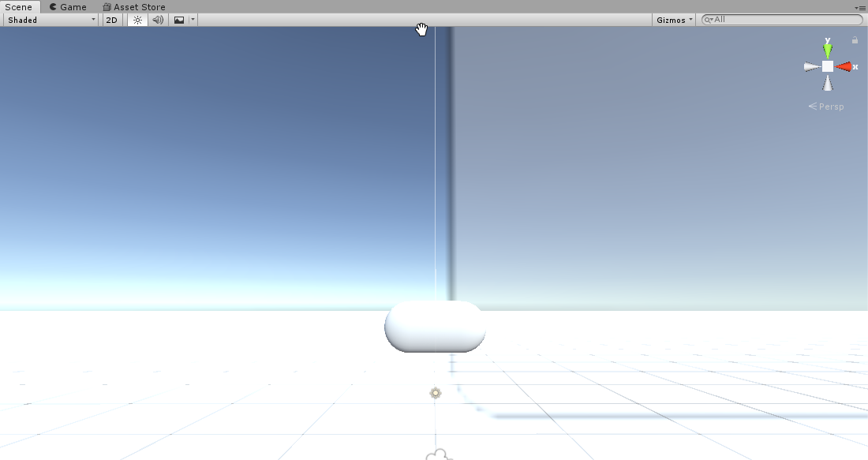Toggle 2D view mode
The image size is (868, 460).
tap(111, 20)
